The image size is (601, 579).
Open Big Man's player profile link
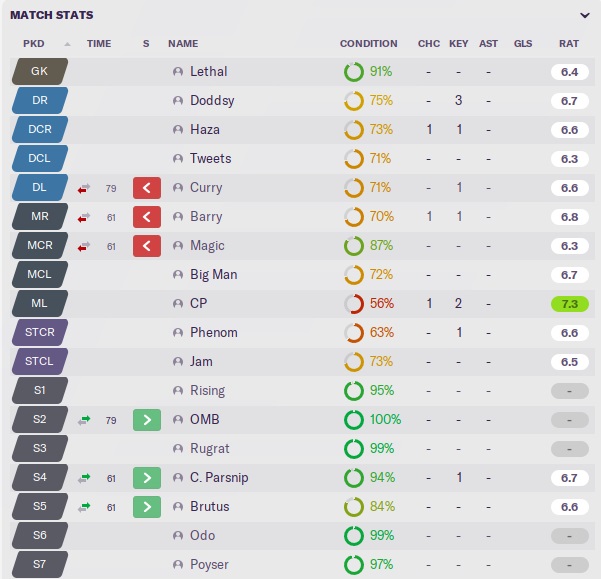click(213, 275)
